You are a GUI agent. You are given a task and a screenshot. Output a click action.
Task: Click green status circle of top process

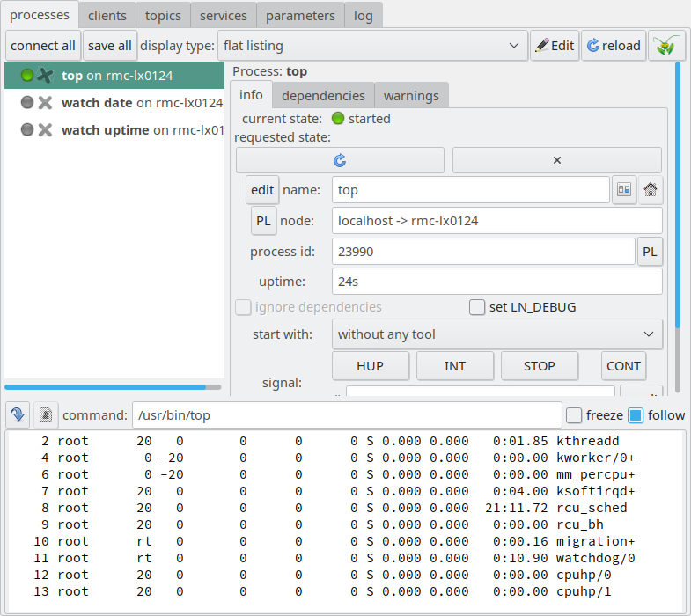pos(27,76)
